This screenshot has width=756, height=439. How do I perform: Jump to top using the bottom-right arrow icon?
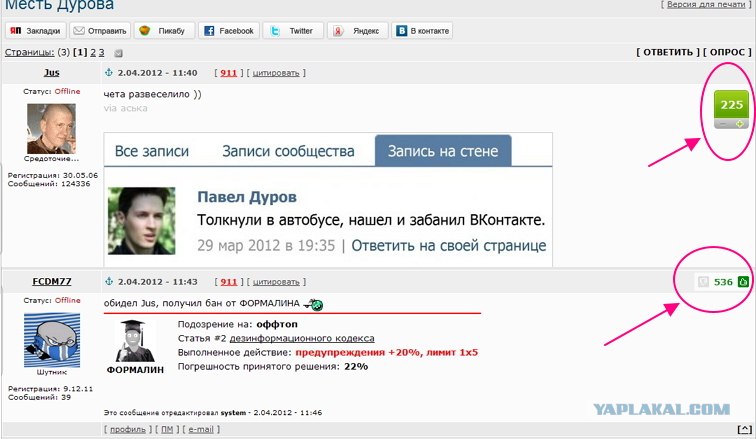pos(744,429)
